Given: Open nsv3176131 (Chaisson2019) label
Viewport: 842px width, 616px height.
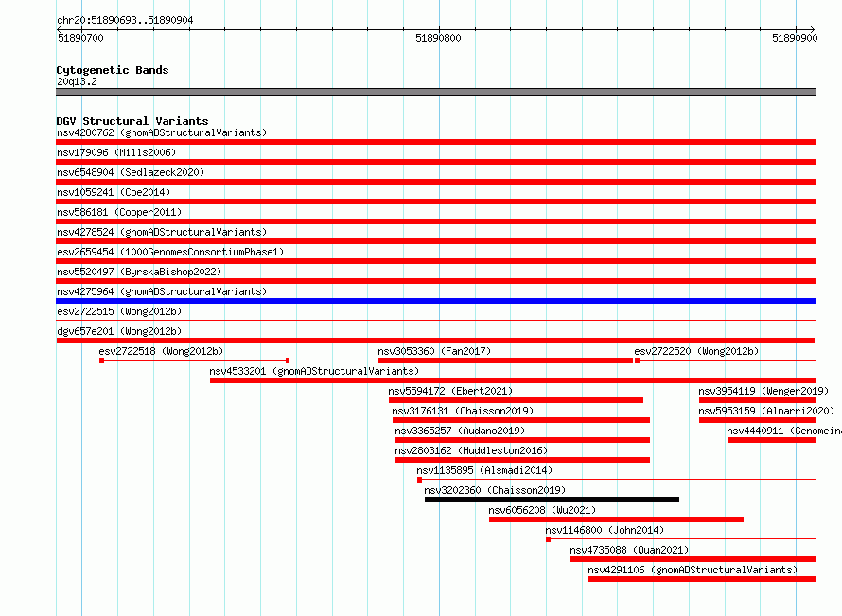Looking at the screenshot, I should pos(463,411).
